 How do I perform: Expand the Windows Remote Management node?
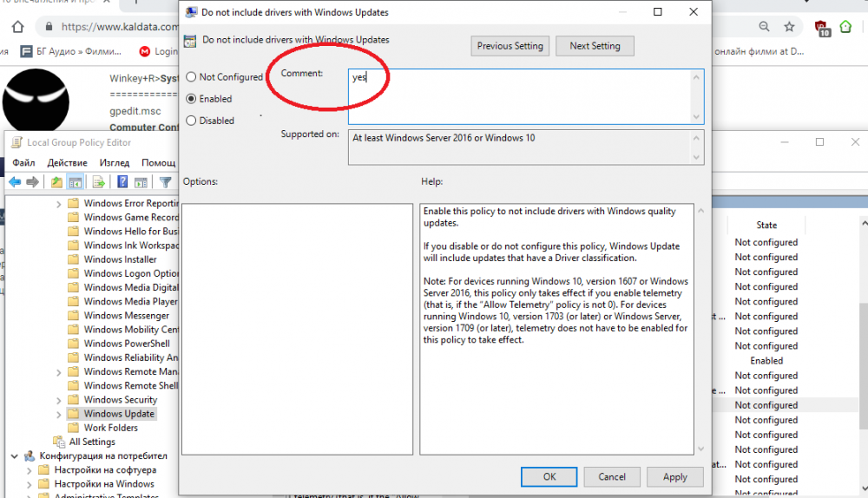(59, 372)
